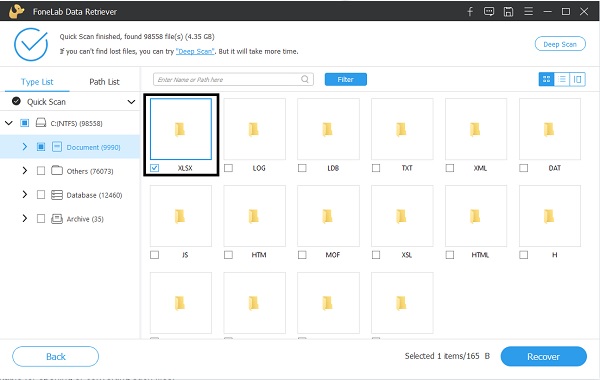Screen dimensions: 600x380
Task: Check the XML checkbox
Action: click(450, 168)
